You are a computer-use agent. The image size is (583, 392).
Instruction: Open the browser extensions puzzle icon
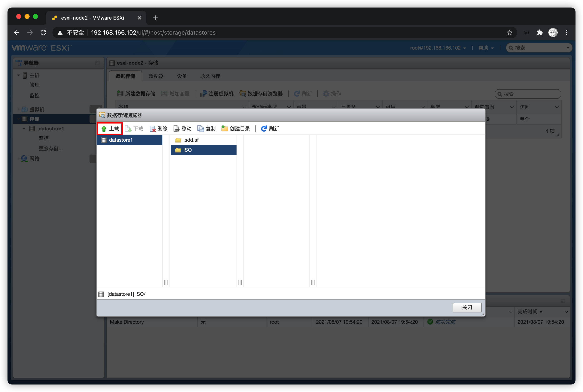click(x=539, y=32)
